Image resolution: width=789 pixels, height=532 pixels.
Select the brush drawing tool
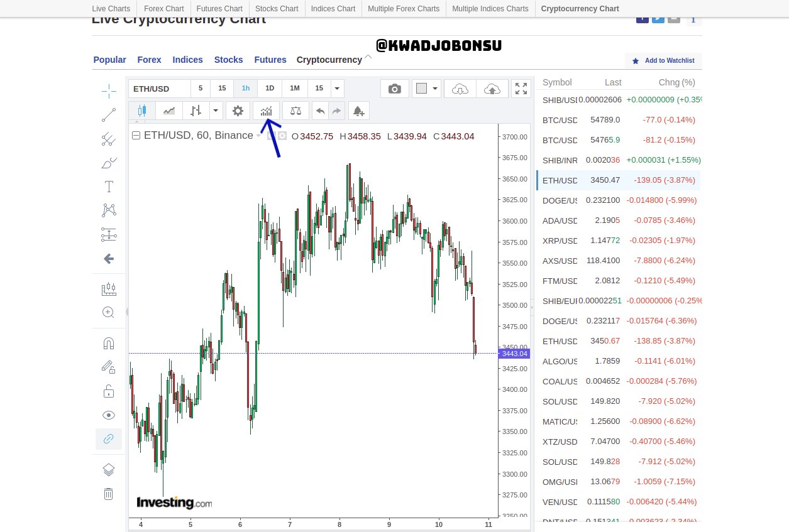(x=109, y=163)
